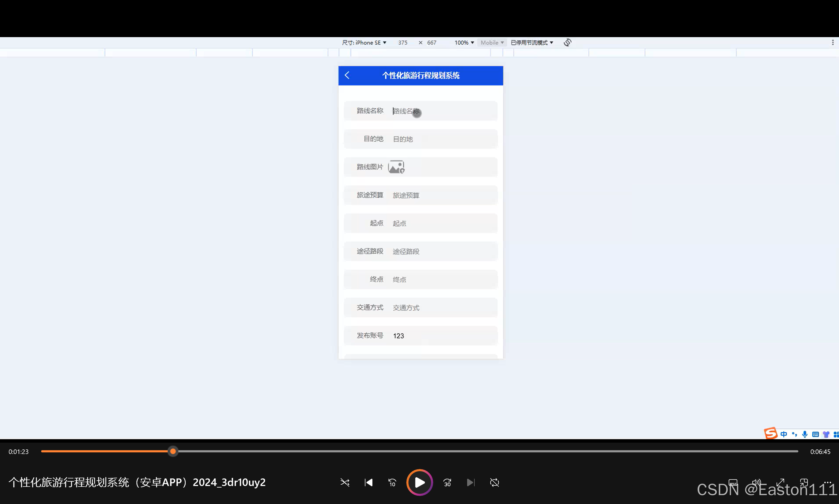839x504 pixels.
Task: Toggle shuffle playback mode
Action: tap(345, 482)
